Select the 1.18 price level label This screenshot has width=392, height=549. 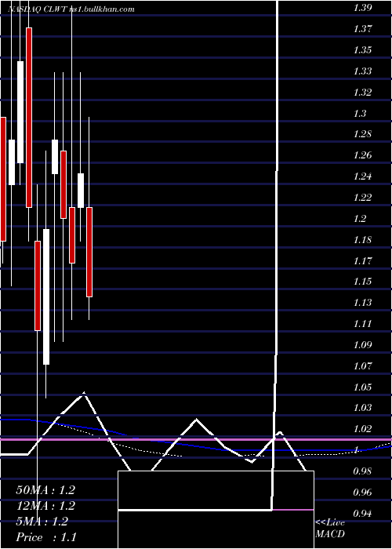coord(362,240)
